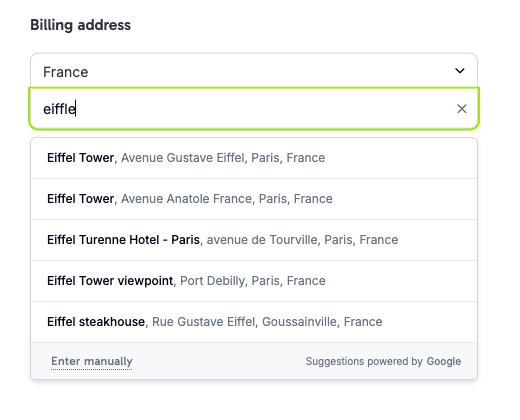Choose Eiffel steakhouse, Goussainville suggestion
This screenshot has width=520, height=420.
tap(254, 322)
